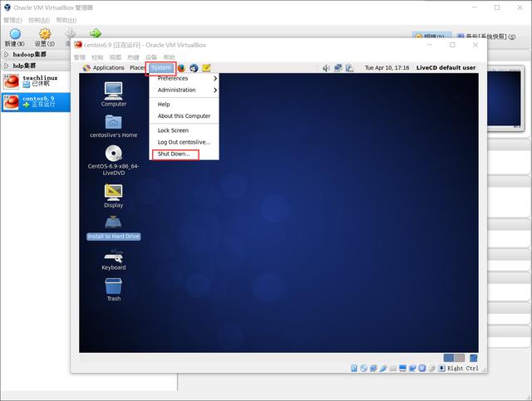Open Thunderbird mail icon in CentOS panel
Image resolution: width=532 pixels, height=401 pixels.
pos(194,68)
